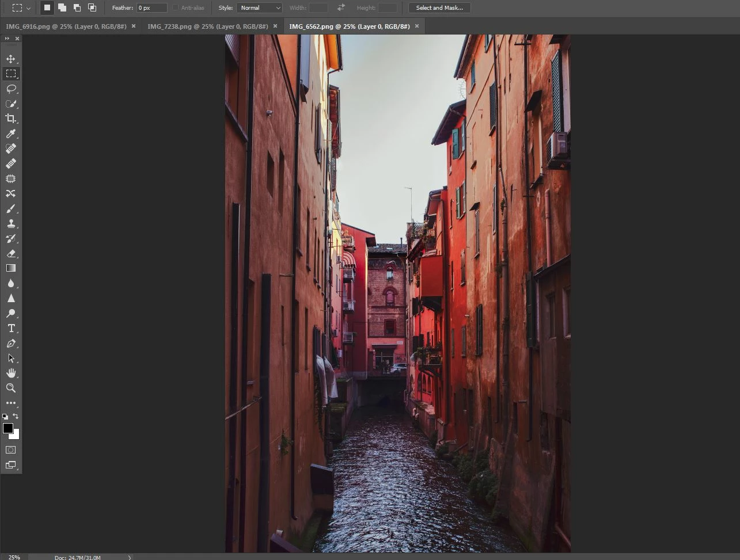The image size is (740, 560).
Task: Select the Lasso tool
Action: 11,89
